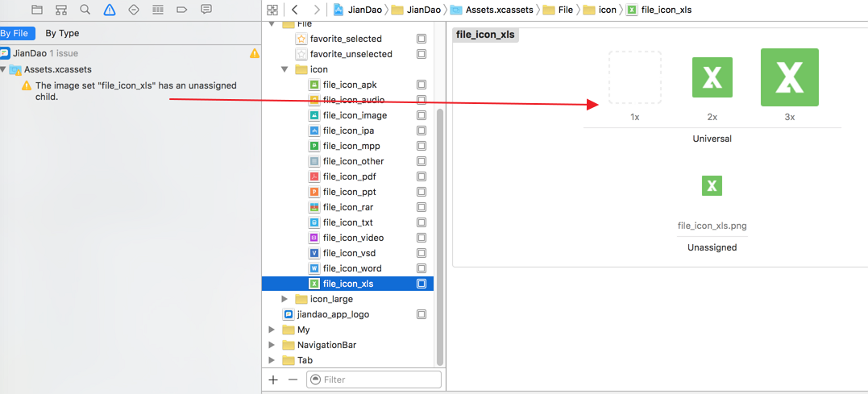This screenshot has width=868, height=394.
Task: Select the 3x green X image
Action: point(789,77)
